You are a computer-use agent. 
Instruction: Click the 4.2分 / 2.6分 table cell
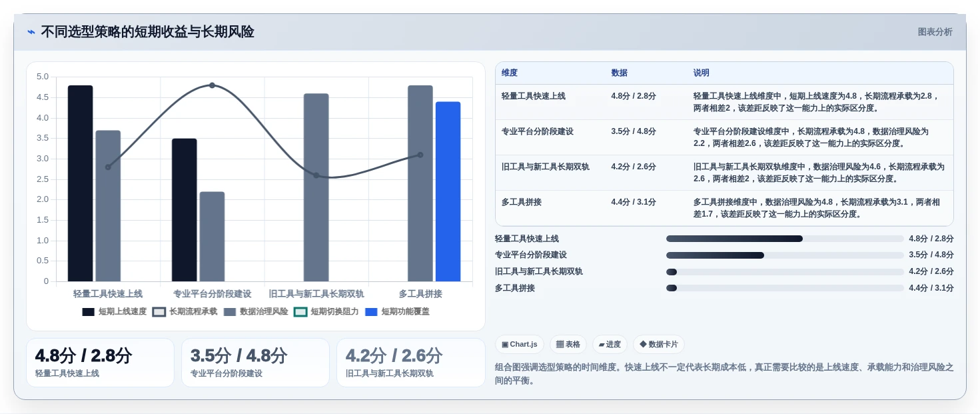tap(634, 167)
